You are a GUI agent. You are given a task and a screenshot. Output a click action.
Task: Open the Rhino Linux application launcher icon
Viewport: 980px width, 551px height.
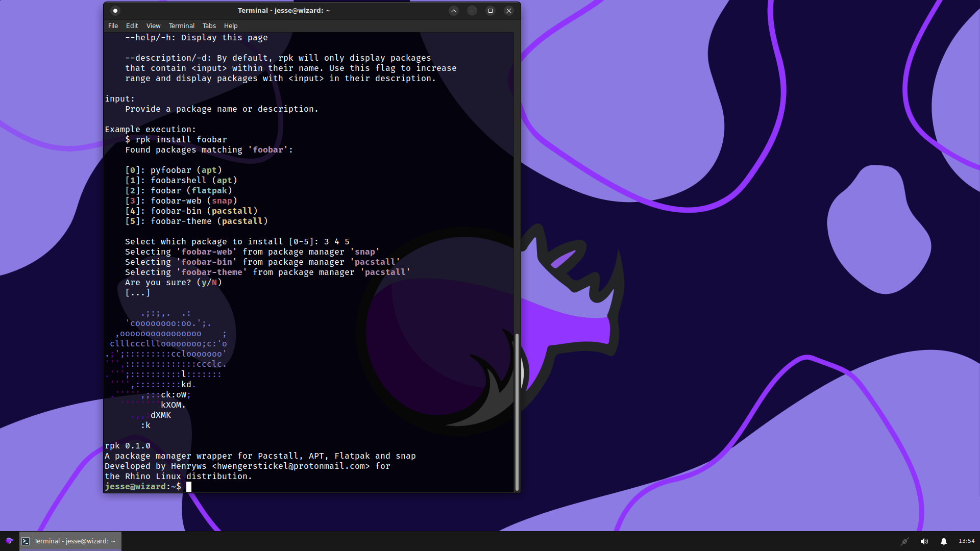point(9,541)
